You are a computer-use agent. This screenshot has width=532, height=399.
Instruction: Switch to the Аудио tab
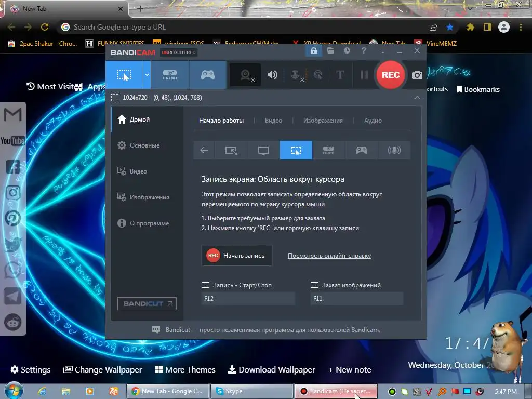click(373, 121)
